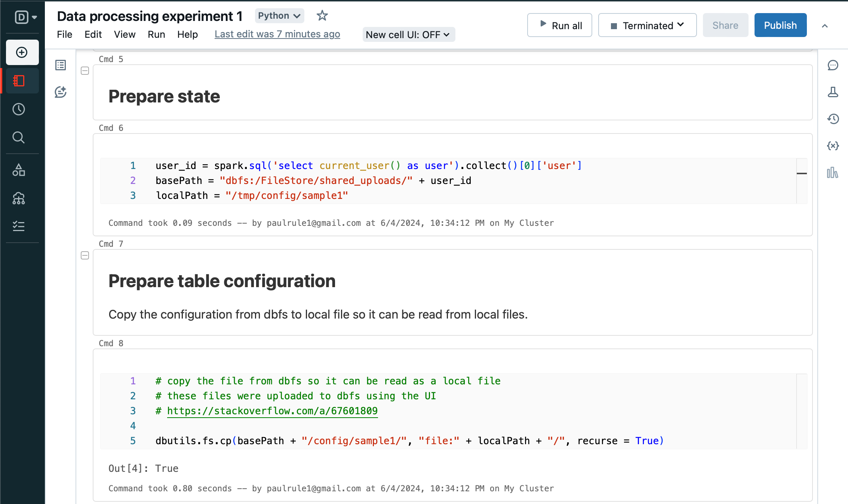Viewport: 848px width, 504px height.
Task: Open the Last edit was 7 minutes ago link
Action: pos(277,34)
